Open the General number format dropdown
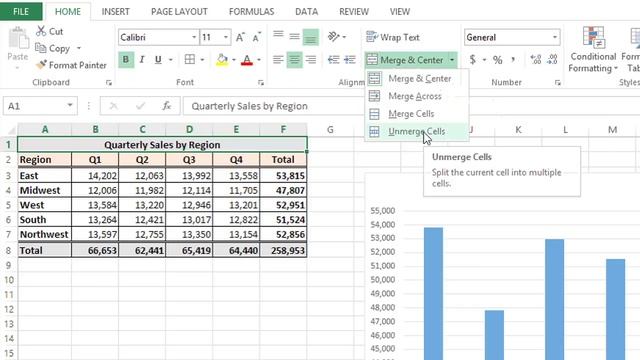Image resolution: width=640 pixels, height=360 pixels. point(555,37)
